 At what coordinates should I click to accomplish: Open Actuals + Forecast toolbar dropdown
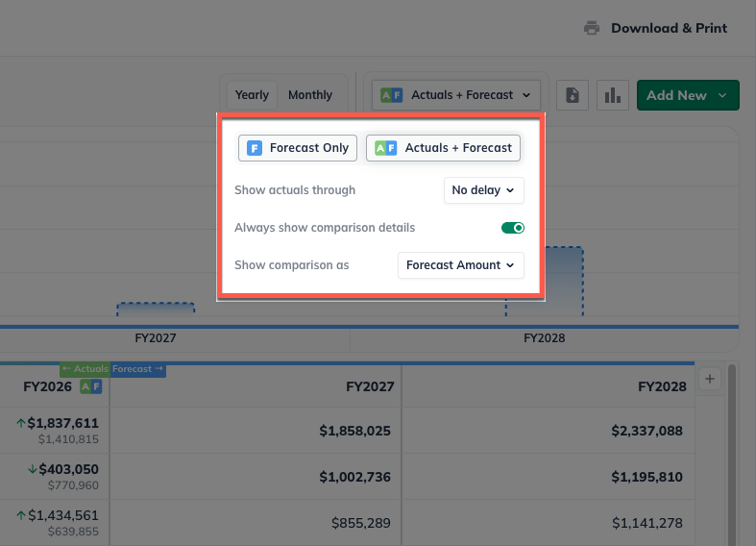pos(457,95)
